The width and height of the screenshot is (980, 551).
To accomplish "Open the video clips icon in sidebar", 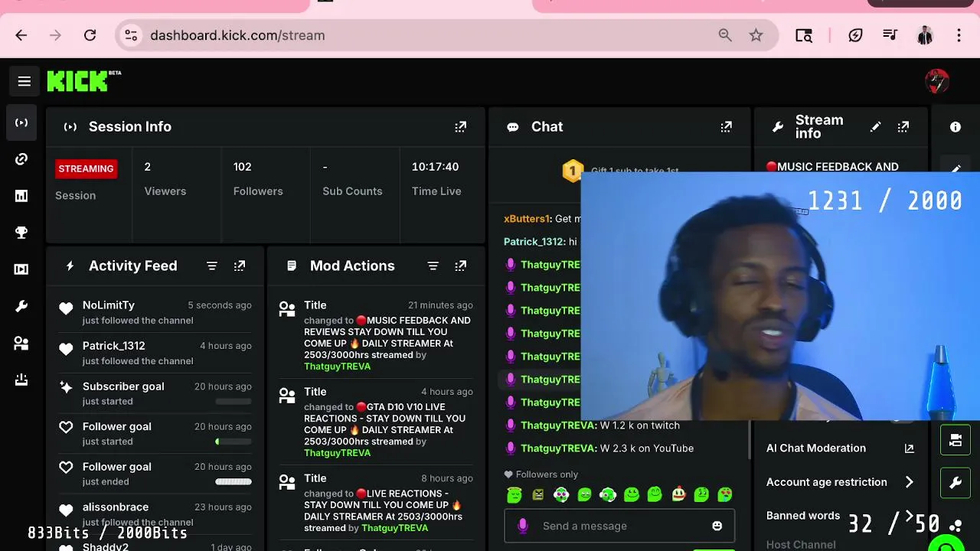I will (21, 269).
